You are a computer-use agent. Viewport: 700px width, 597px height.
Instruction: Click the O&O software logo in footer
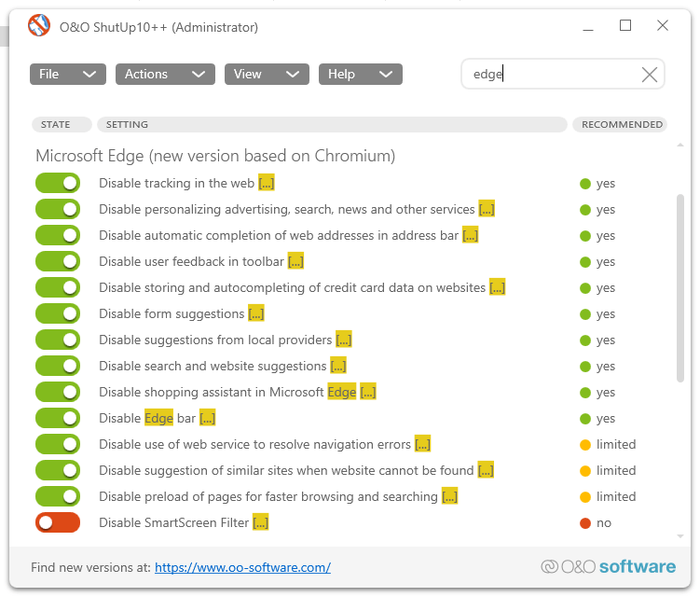pos(608,566)
